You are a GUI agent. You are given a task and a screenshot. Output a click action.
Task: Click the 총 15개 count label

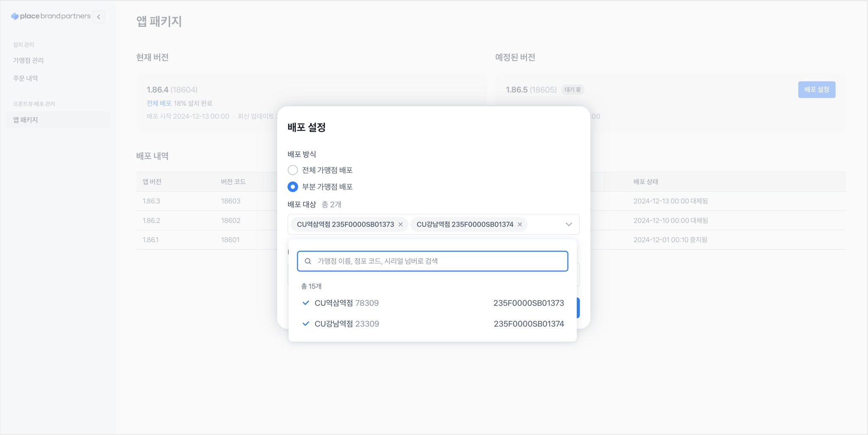pyautogui.click(x=311, y=286)
